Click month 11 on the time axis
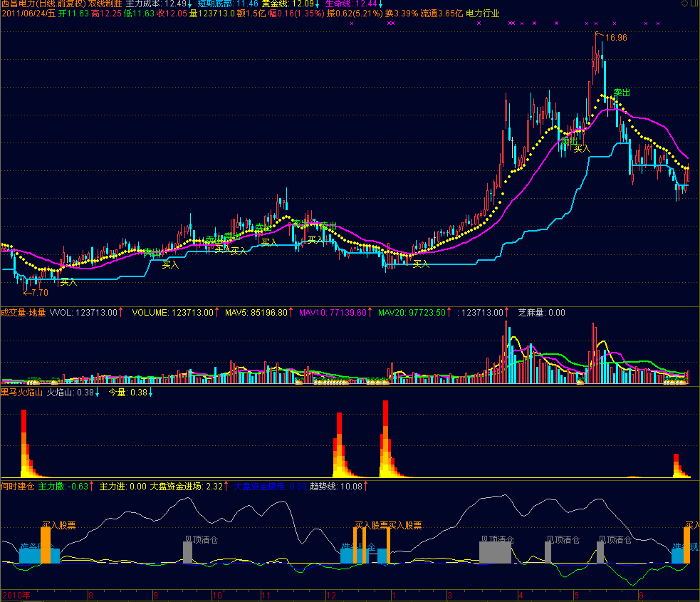 click(266, 596)
